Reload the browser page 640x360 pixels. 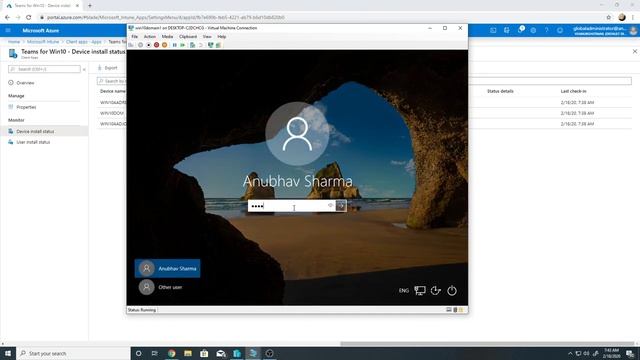pos(29,18)
